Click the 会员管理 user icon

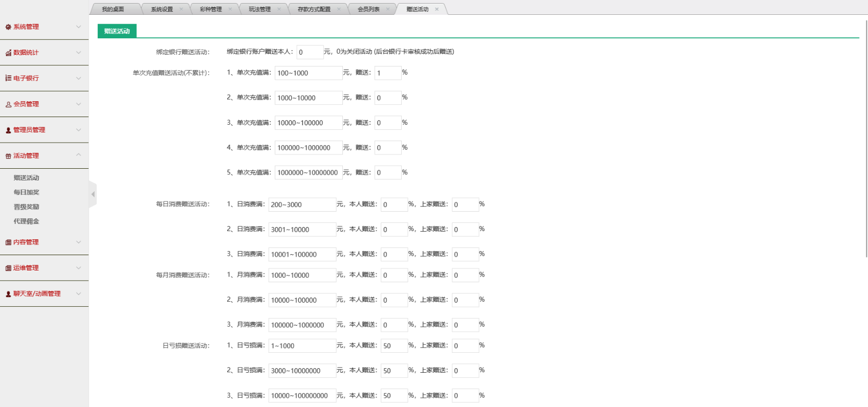pos(8,104)
